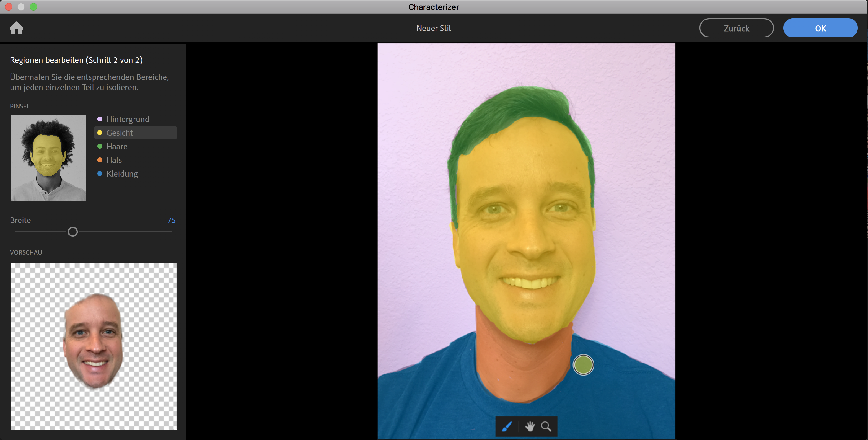Confirm with the OK button

pos(820,28)
